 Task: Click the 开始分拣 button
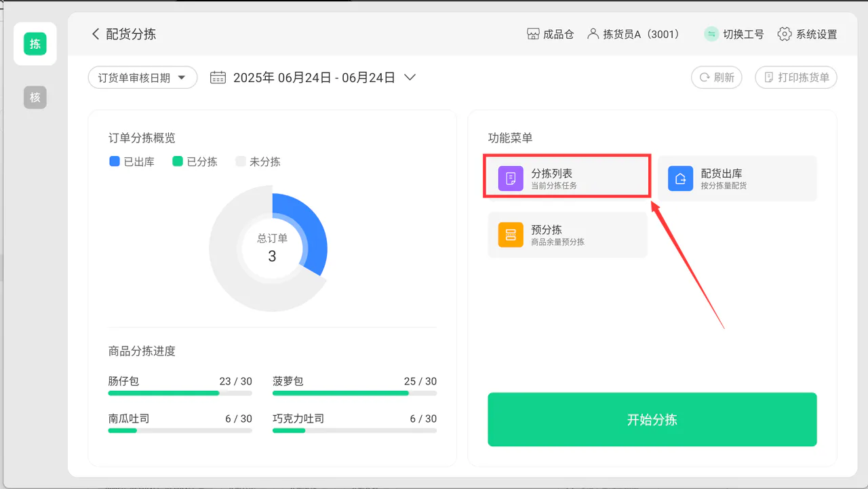652,420
